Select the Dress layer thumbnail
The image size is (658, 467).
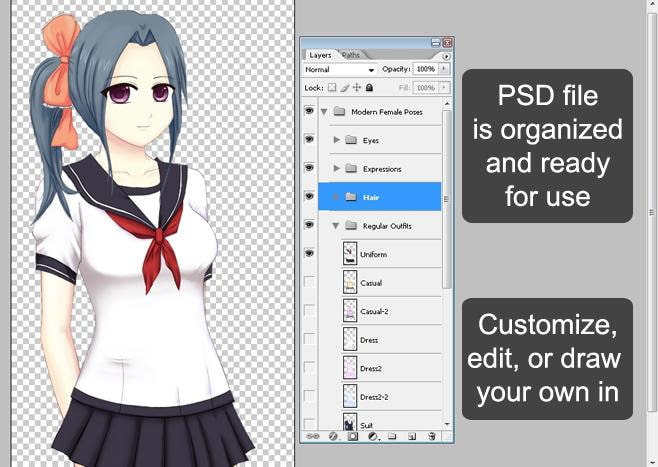[x=350, y=339]
